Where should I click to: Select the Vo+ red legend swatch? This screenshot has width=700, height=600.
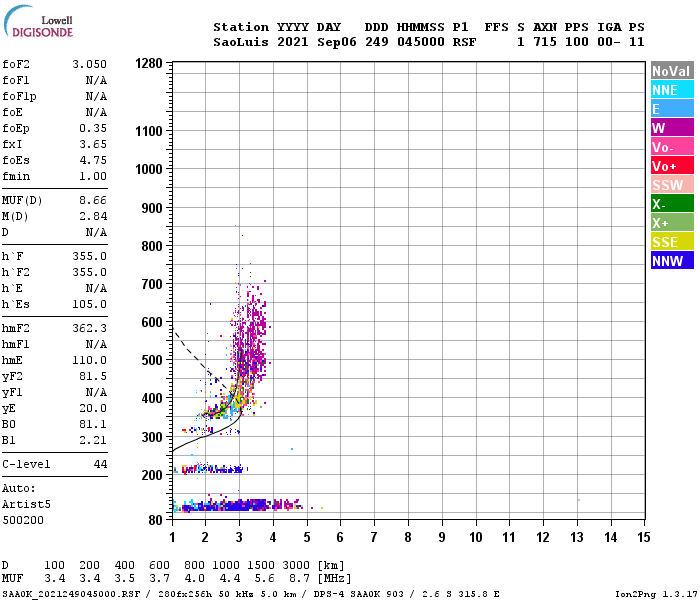coord(672,166)
